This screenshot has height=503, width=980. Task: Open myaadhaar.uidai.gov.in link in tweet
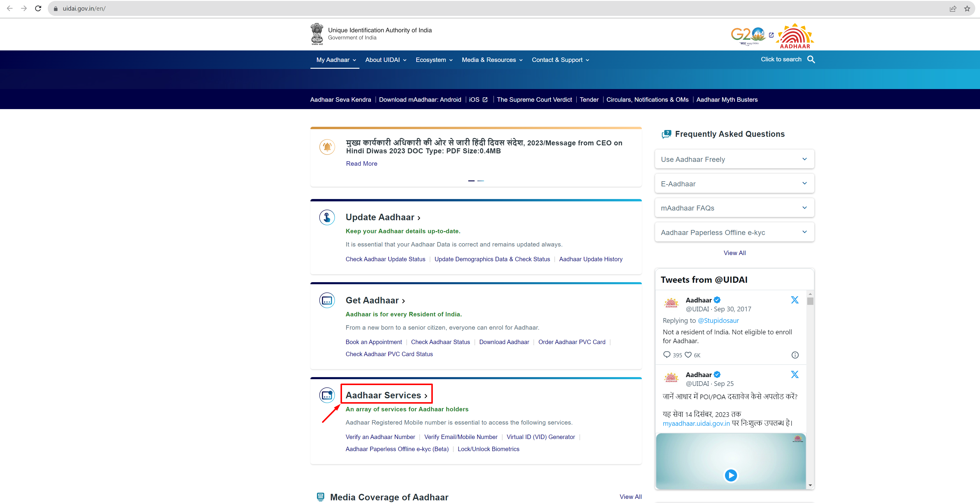696,423
